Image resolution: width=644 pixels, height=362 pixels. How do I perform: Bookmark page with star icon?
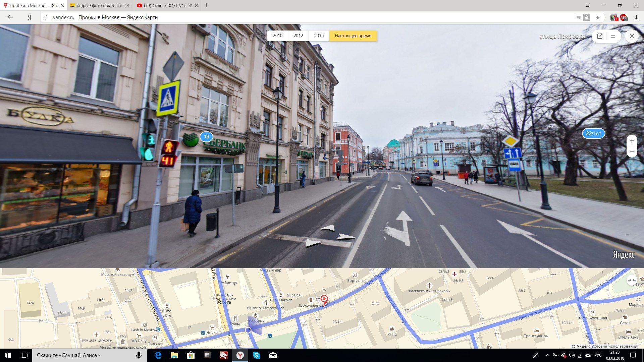[x=598, y=17]
